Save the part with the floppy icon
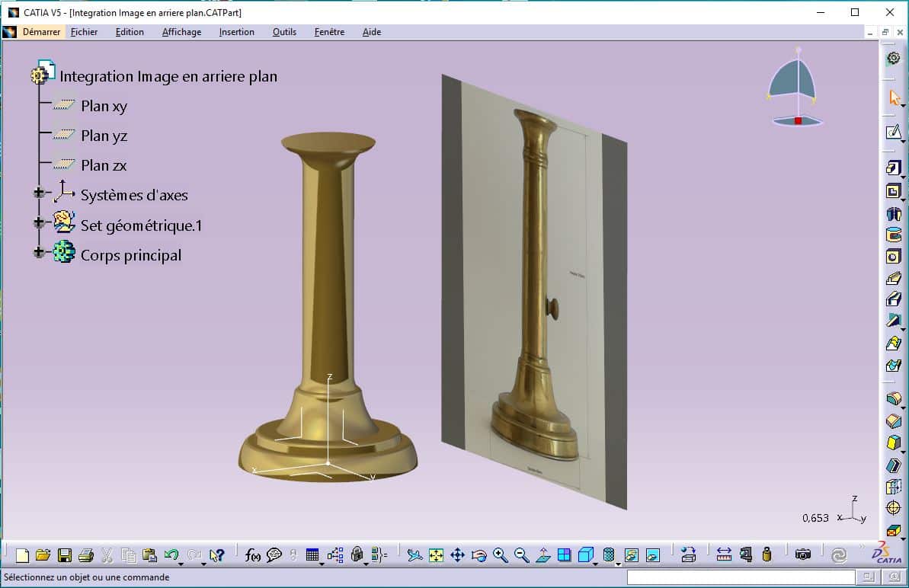909x588 pixels. coord(64,555)
